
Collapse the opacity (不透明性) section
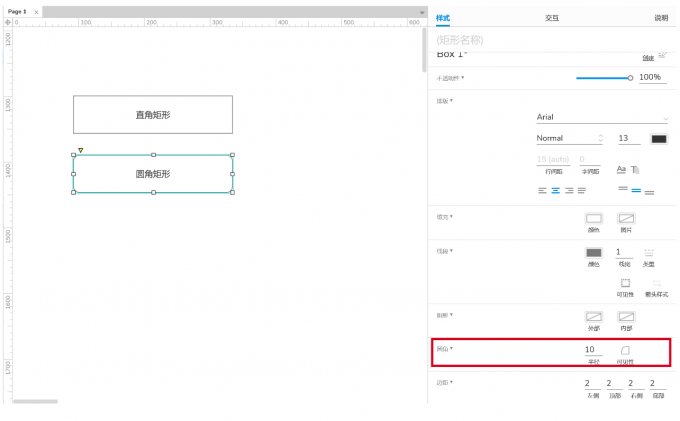[x=450, y=78]
